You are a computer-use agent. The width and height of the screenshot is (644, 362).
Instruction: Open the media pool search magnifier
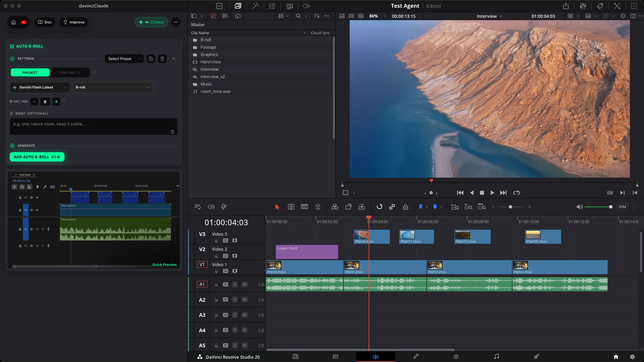click(298, 16)
